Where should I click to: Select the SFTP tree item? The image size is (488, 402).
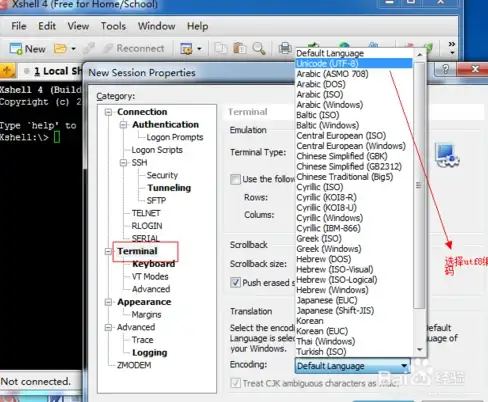pyautogui.click(x=156, y=201)
